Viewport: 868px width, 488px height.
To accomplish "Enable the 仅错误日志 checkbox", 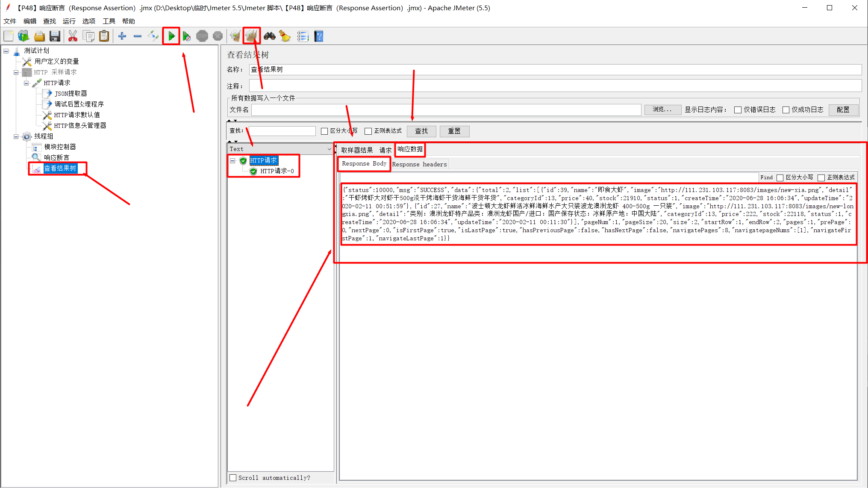I will (x=738, y=110).
